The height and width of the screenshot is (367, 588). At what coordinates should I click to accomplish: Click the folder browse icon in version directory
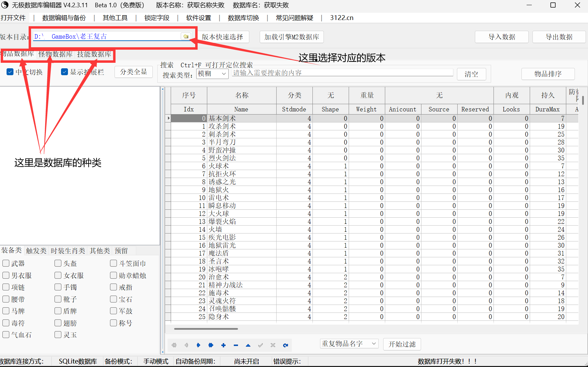[186, 36]
